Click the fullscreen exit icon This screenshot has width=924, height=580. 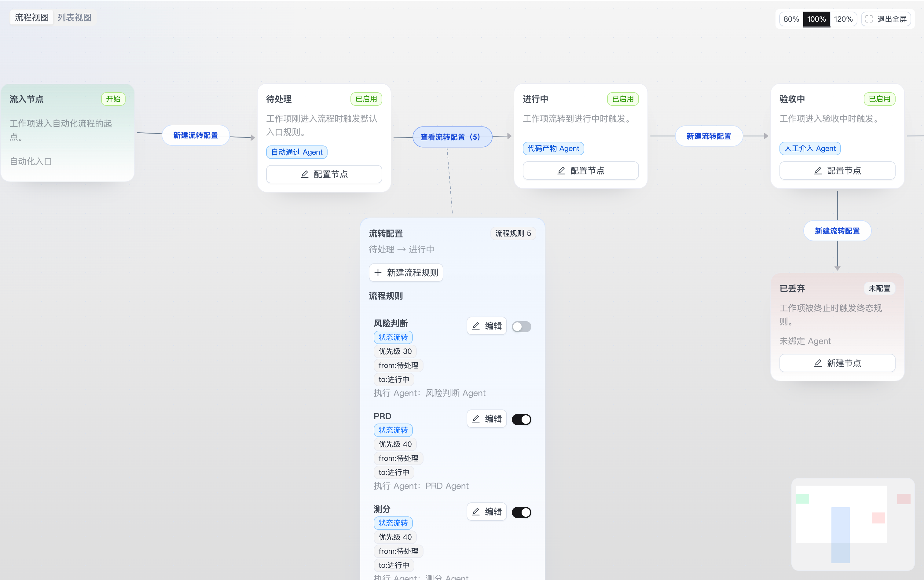pos(869,19)
